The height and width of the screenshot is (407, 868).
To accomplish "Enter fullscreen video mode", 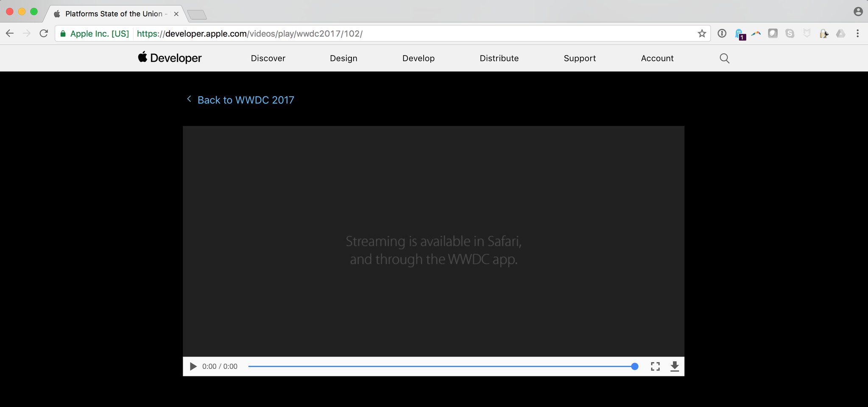I will click(x=655, y=366).
